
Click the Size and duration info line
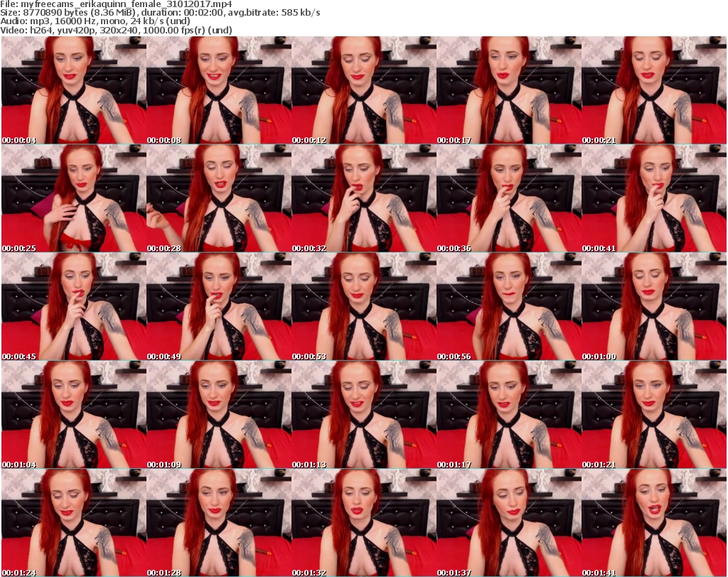[x=161, y=13]
